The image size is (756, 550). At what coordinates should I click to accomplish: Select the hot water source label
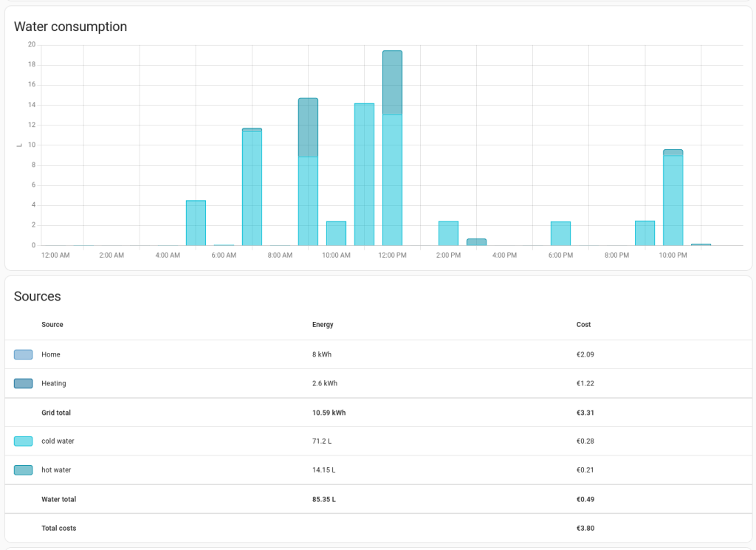coord(56,470)
